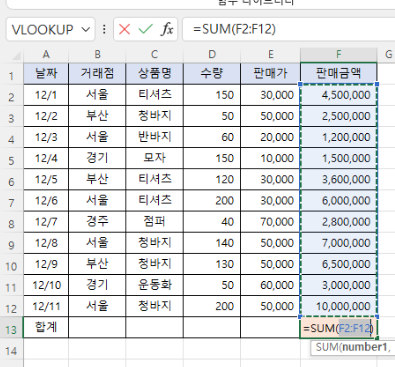The width and height of the screenshot is (395, 367).
Task: Select column F header
Action: coord(339,54)
